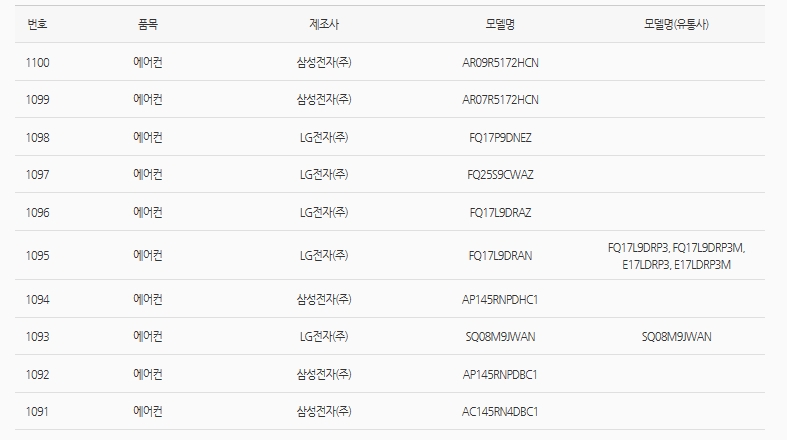Click model FQ17P9DNEZ
Screen dimensions: 787x440
pos(500,137)
